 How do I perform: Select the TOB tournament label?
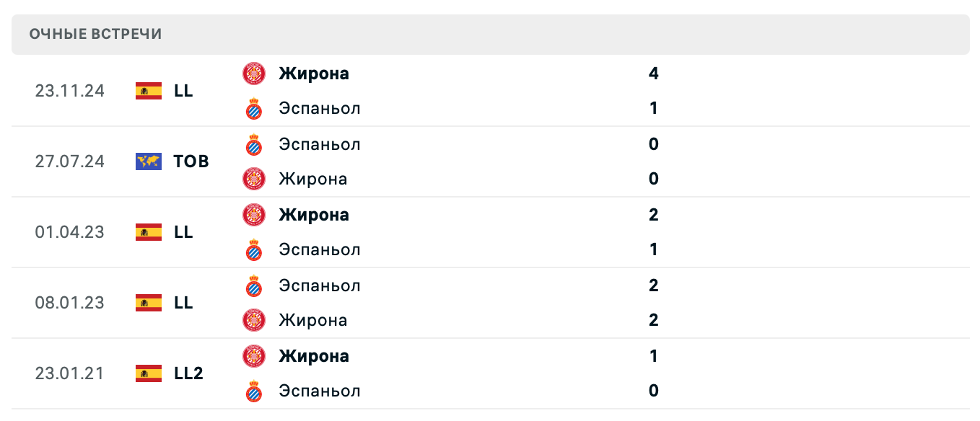click(191, 161)
